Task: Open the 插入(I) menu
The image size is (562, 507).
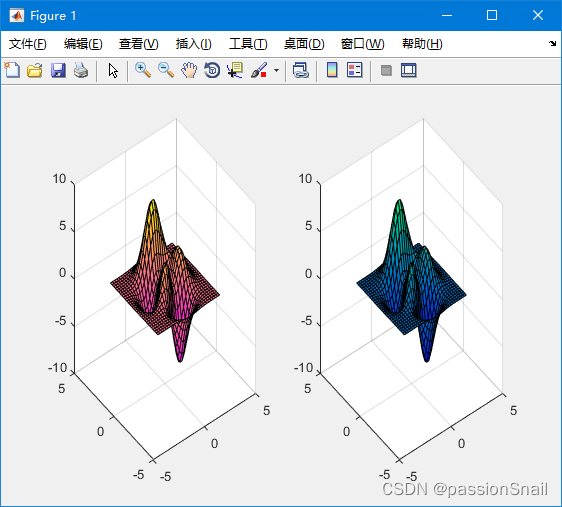Action: (194, 44)
